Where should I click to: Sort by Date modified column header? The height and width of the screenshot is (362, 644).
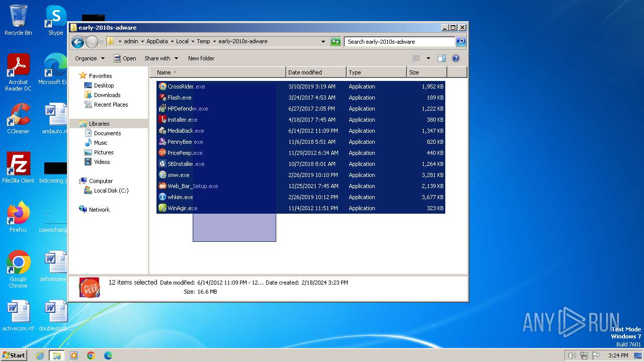coord(316,72)
